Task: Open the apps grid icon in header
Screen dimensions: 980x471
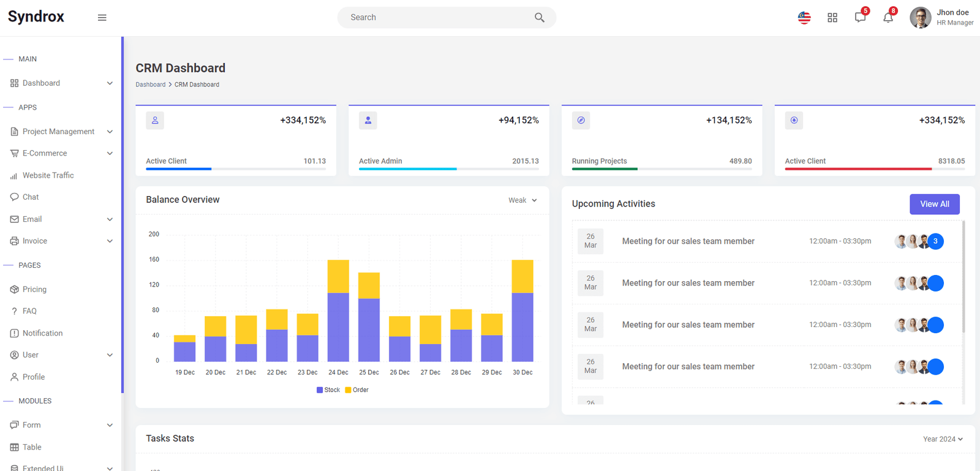Action: 832,18
